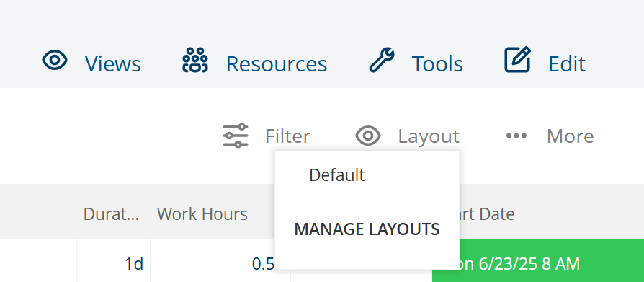Choose the Default layout entry
The width and height of the screenshot is (644, 282).
(367, 175)
